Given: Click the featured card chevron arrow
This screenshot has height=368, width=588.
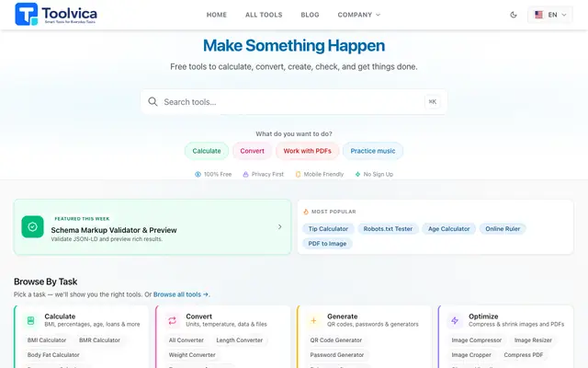Looking at the screenshot, I should click(279, 227).
